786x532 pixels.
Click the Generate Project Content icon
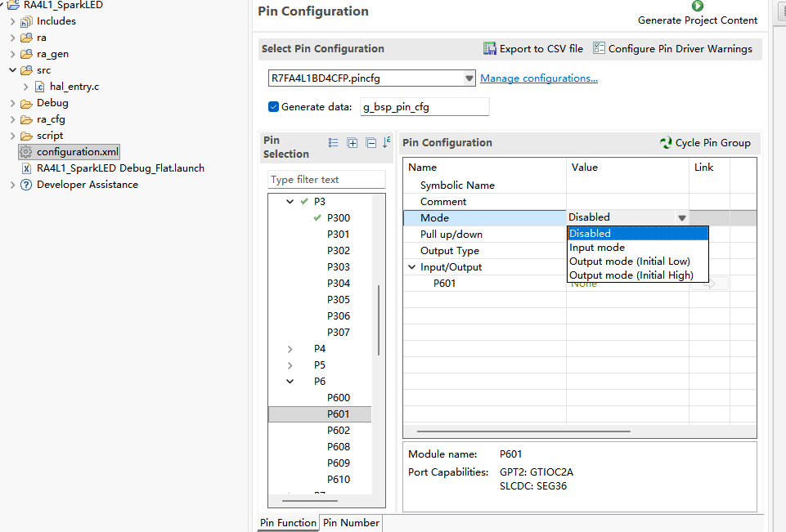[697, 7]
